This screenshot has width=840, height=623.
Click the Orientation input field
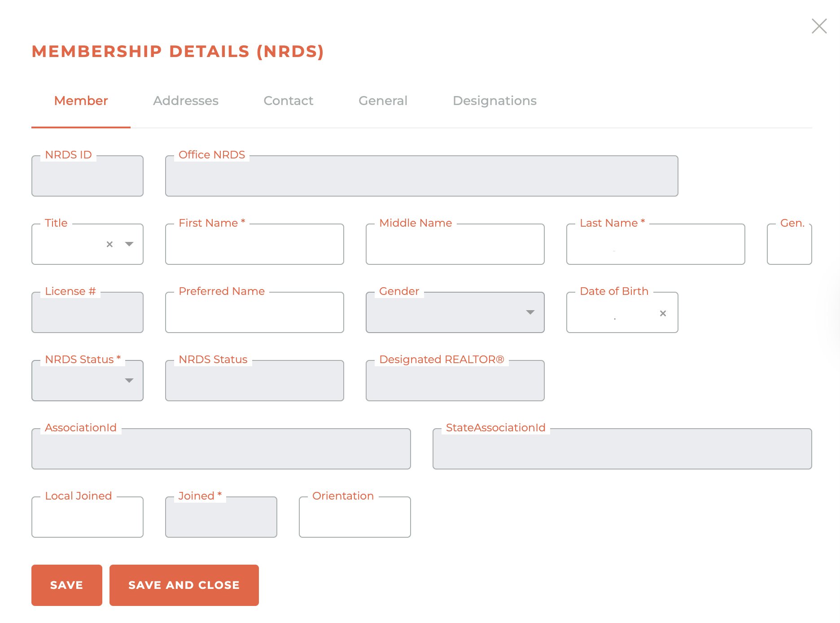click(354, 518)
